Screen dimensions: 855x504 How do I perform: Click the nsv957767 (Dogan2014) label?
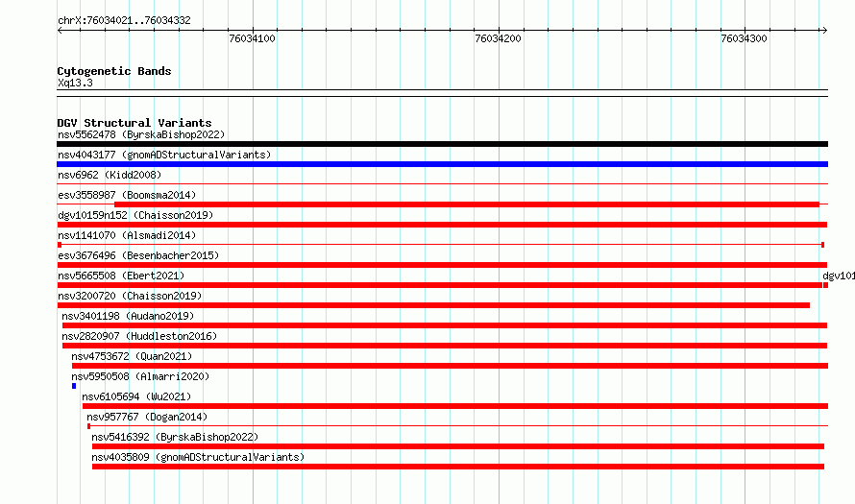click(x=147, y=417)
